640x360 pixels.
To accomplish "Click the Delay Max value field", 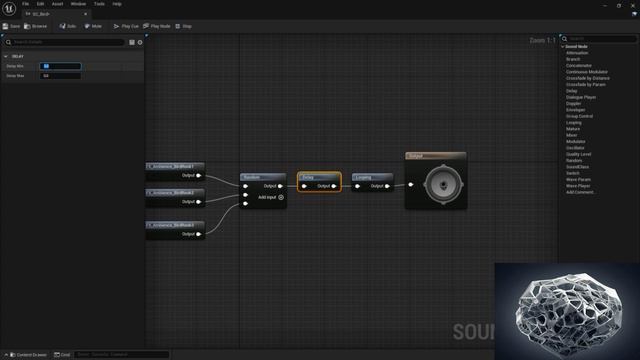I will pos(60,76).
